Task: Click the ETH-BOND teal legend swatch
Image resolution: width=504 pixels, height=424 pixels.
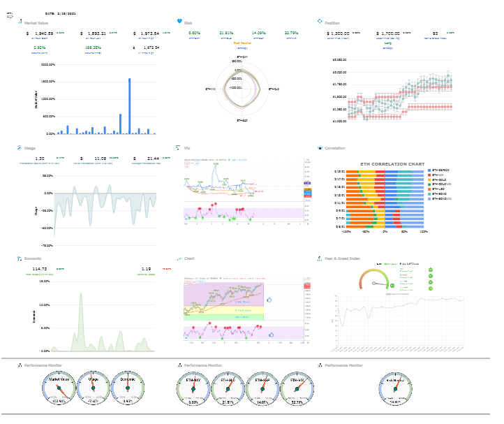Action: click(429, 194)
